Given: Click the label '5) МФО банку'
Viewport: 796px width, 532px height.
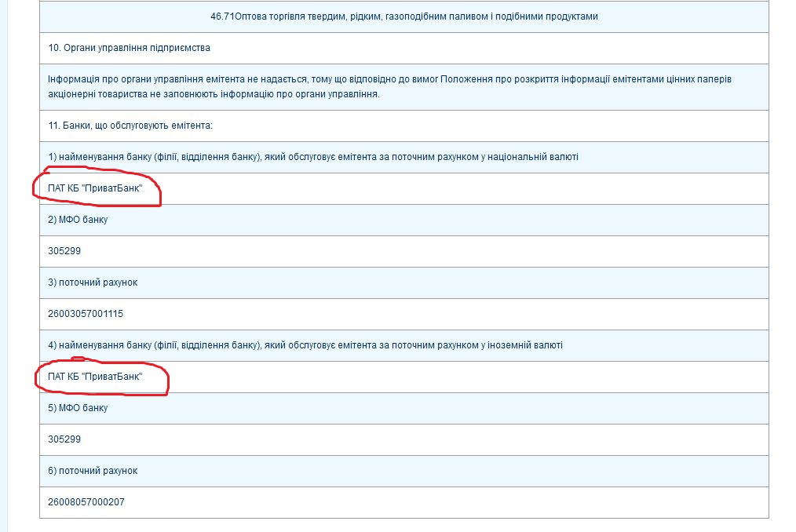Looking at the screenshot, I should click(78, 408).
